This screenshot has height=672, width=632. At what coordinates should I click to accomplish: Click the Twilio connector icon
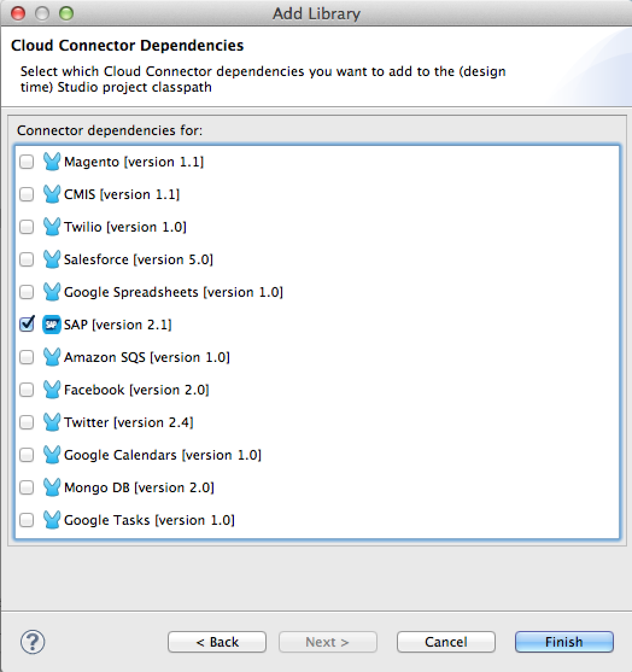(52, 227)
